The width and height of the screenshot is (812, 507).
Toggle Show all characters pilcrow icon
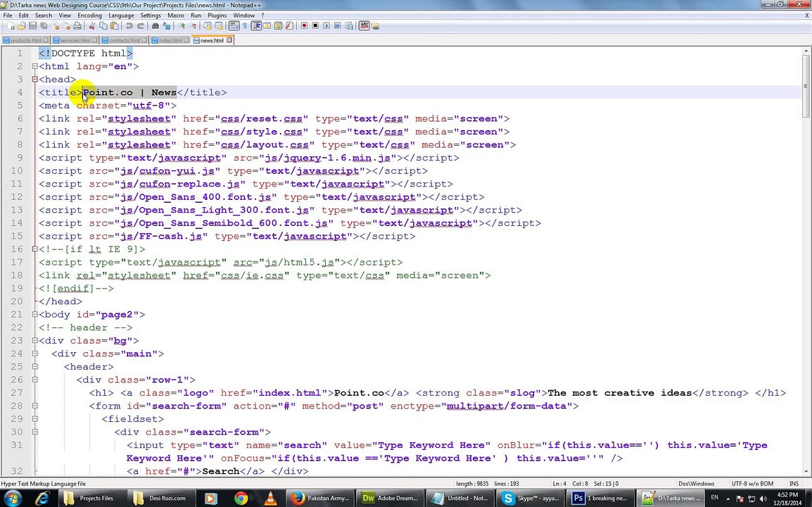[x=244, y=25]
